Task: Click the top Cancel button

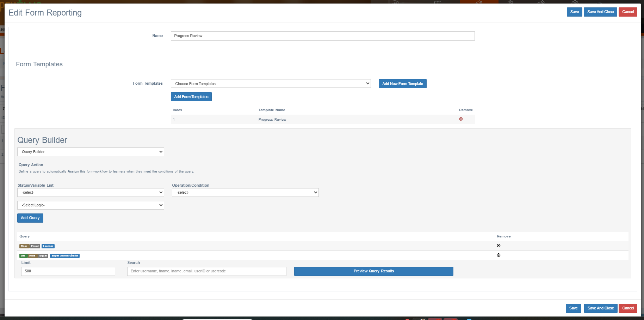Action: [x=628, y=12]
